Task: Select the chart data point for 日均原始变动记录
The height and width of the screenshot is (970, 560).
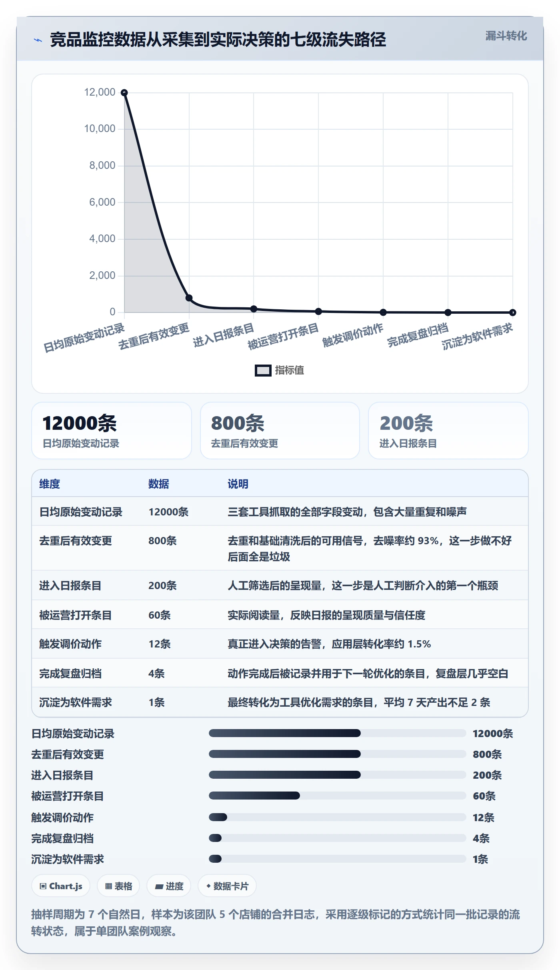Action: click(x=124, y=93)
